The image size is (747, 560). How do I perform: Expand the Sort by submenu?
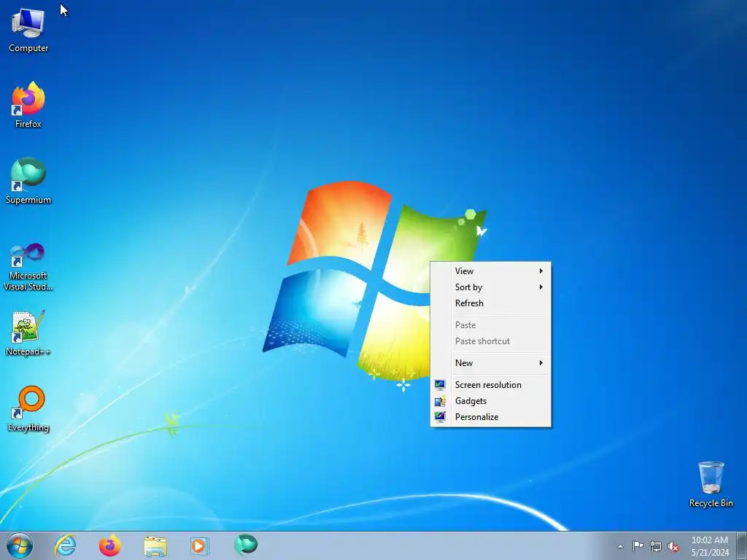pos(491,287)
